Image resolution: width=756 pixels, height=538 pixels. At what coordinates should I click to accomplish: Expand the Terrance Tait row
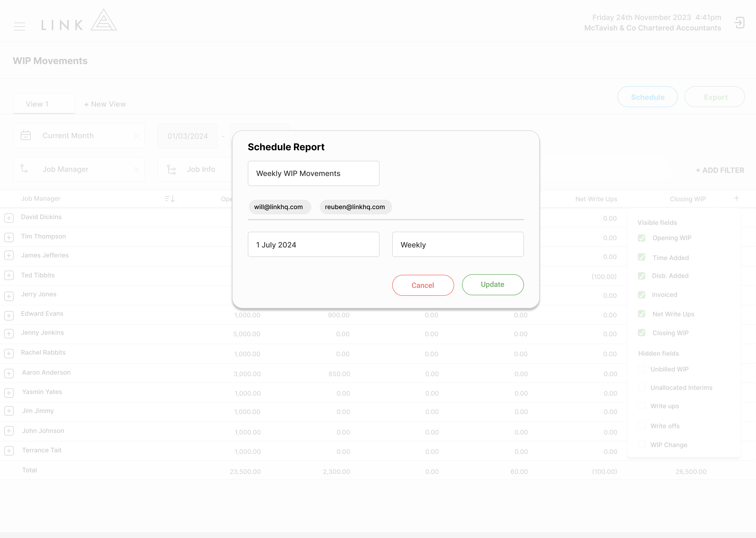[9, 451]
